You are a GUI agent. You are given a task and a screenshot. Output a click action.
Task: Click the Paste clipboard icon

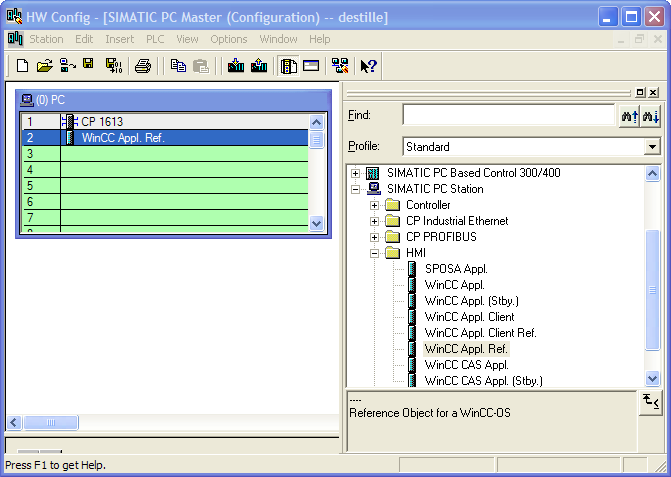[201, 66]
